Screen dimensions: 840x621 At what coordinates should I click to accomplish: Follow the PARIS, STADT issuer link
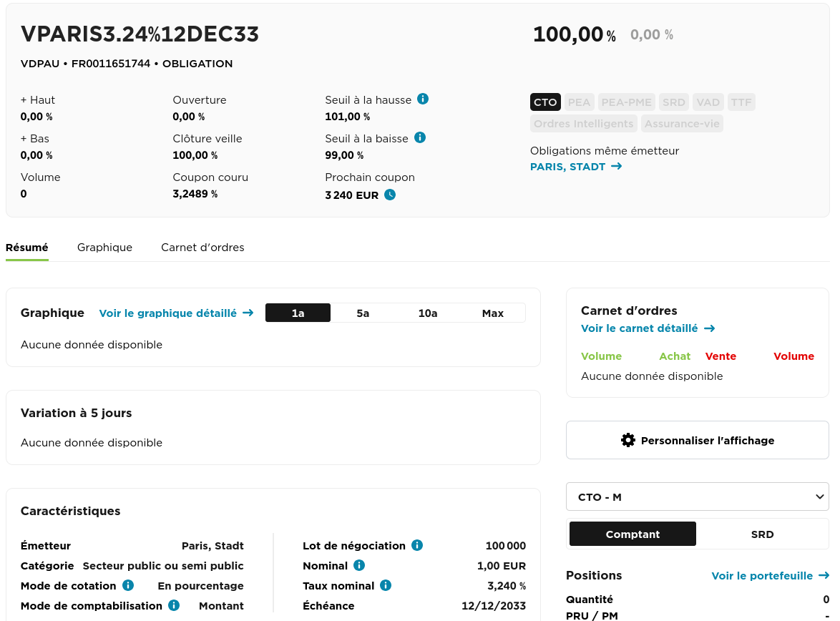coord(576,167)
